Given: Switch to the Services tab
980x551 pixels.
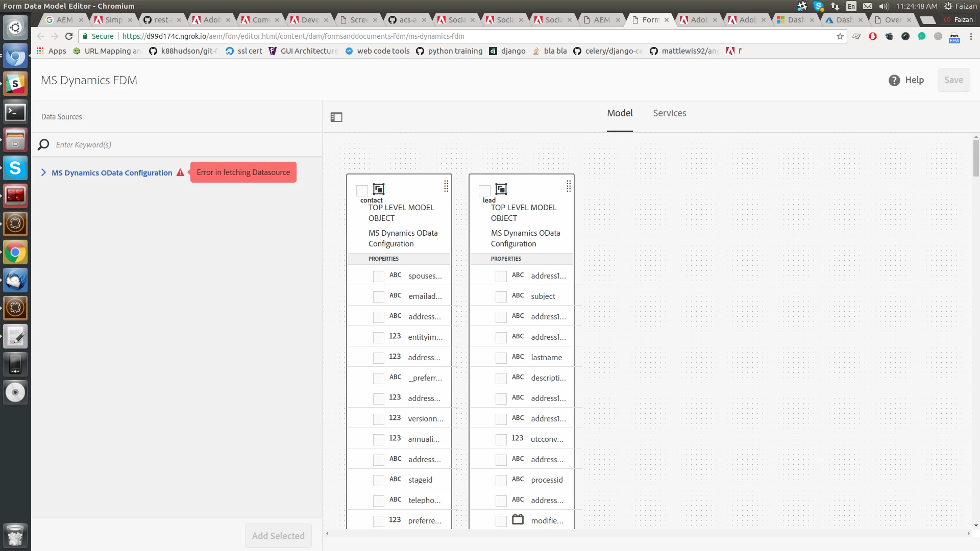Looking at the screenshot, I should click(x=669, y=113).
